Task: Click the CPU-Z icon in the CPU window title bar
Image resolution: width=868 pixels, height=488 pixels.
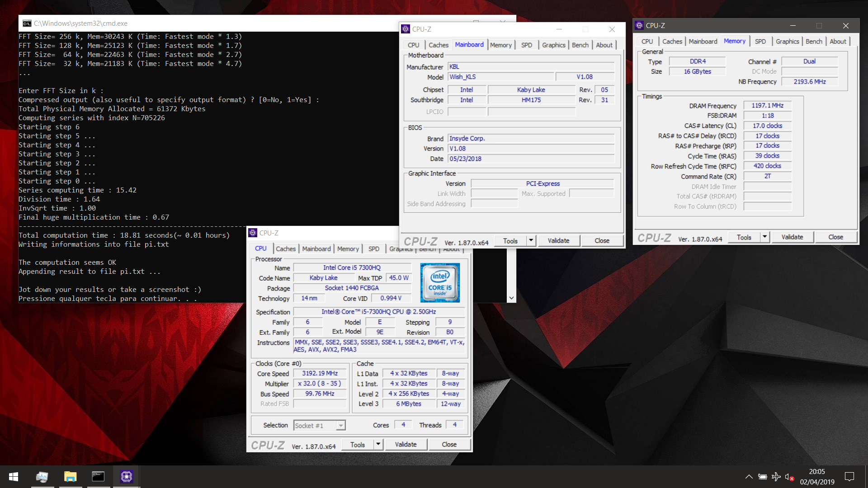Action: coord(253,233)
